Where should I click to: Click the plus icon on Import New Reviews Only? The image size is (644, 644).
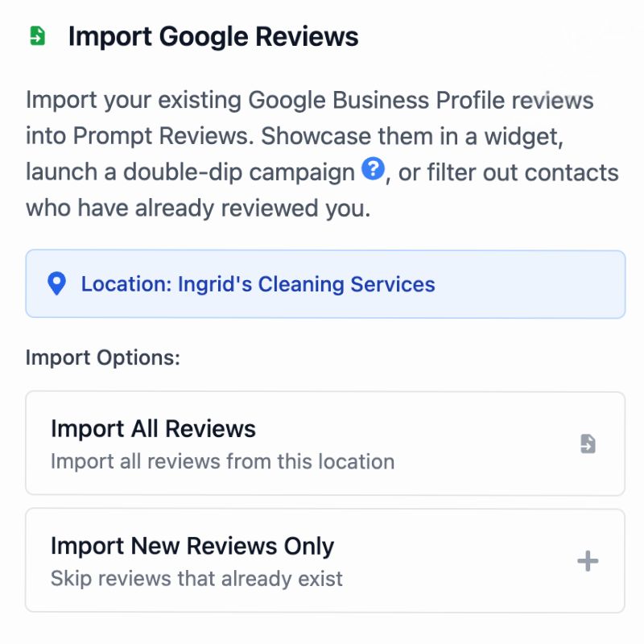click(x=588, y=559)
